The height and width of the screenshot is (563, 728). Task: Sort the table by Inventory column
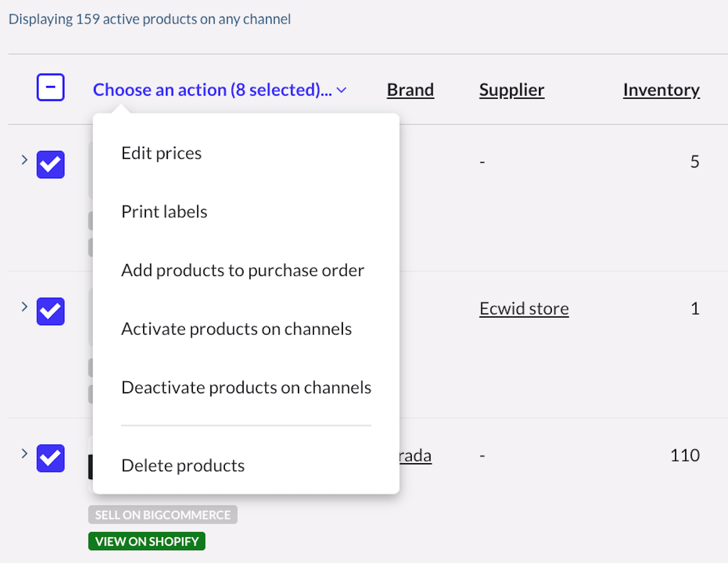pyautogui.click(x=661, y=90)
